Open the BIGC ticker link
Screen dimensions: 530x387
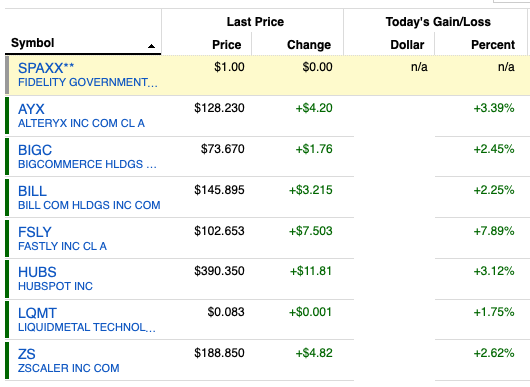pos(35,150)
